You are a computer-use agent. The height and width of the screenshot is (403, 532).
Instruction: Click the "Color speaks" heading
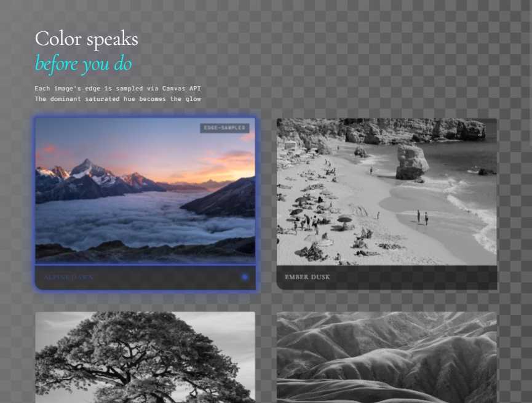pos(87,39)
